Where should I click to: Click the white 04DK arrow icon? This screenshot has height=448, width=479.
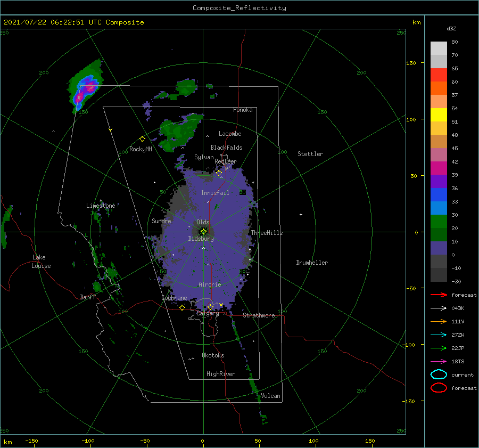click(x=439, y=308)
